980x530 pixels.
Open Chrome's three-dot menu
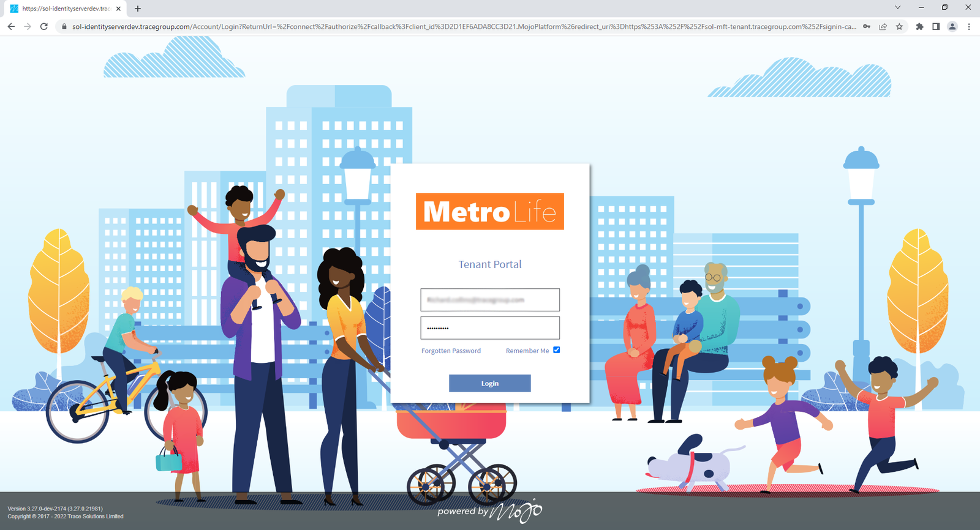969,26
